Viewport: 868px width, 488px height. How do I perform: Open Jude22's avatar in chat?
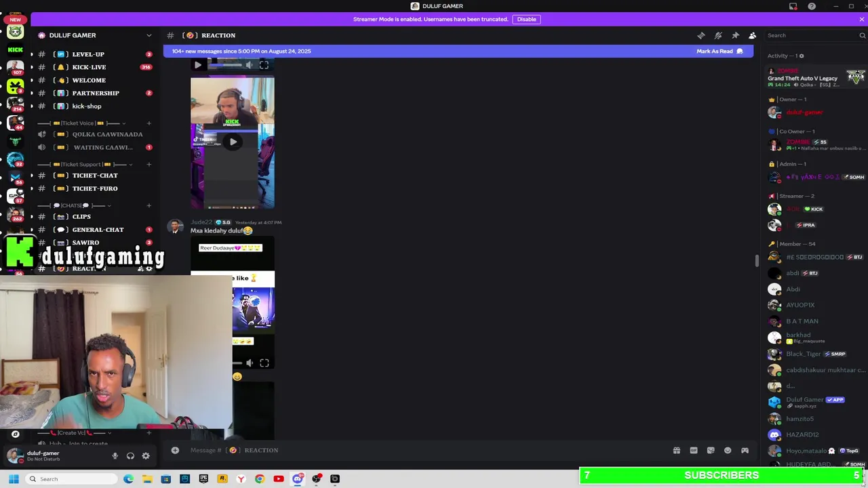click(x=176, y=226)
